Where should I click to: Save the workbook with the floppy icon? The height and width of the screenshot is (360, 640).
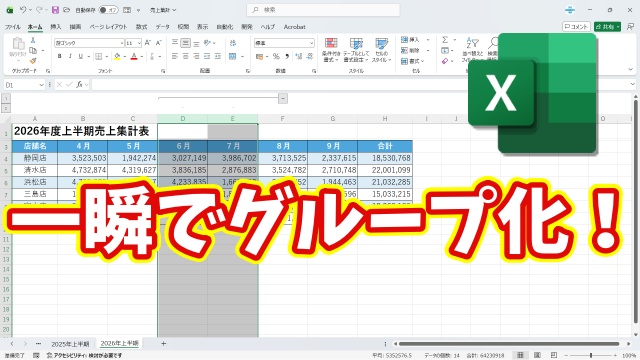click(55, 10)
